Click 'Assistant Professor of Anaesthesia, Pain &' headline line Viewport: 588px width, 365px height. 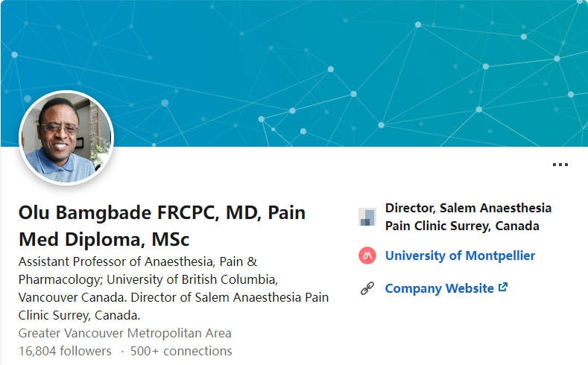[x=138, y=261]
